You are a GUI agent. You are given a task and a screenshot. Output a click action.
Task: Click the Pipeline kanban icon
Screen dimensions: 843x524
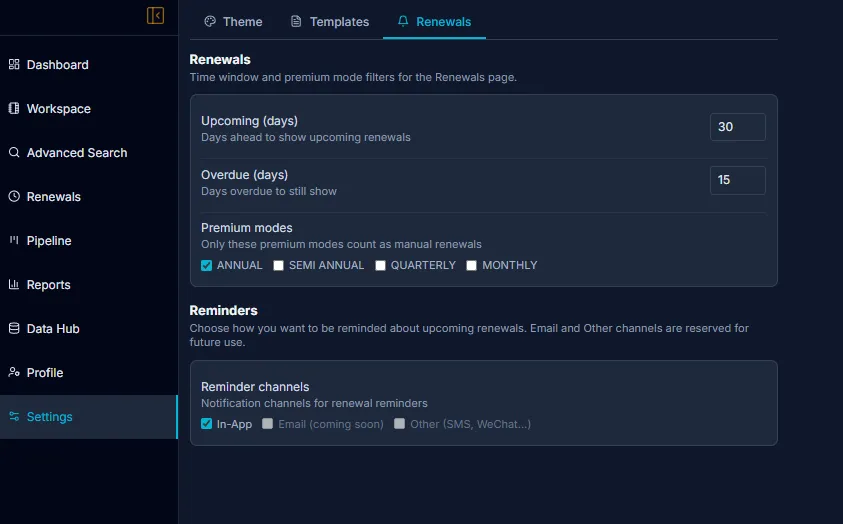tap(14, 240)
